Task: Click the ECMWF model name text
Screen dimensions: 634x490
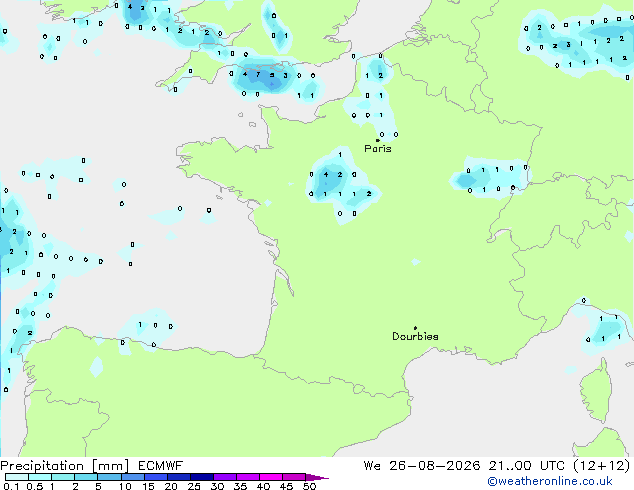Action: [x=161, y=466]
